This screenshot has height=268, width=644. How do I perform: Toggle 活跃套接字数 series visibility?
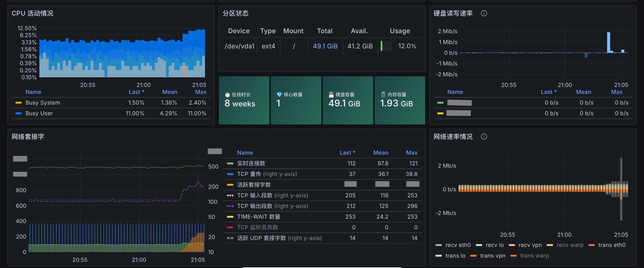click(x=254, y=185)
